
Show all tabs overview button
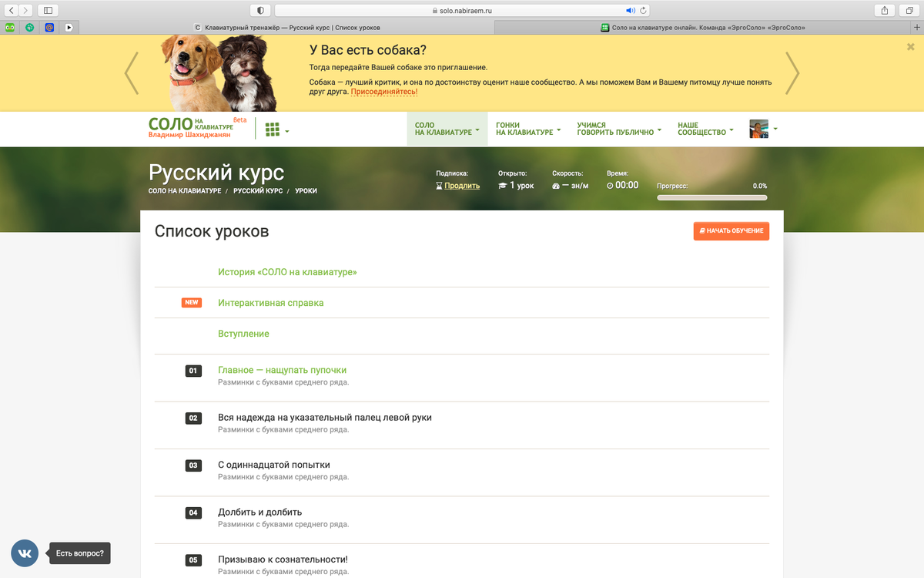point(909,10)
